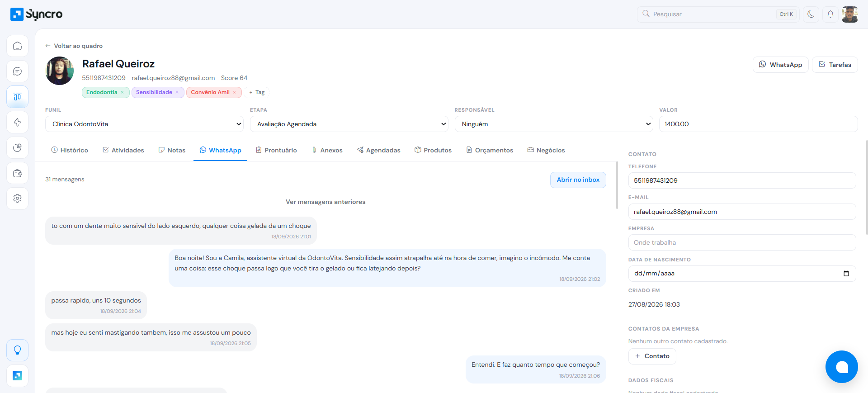Viewport: 868px width, 393px height.
Task: Remove the Sensibilidade tag
Action: click(x=177, y=92)
